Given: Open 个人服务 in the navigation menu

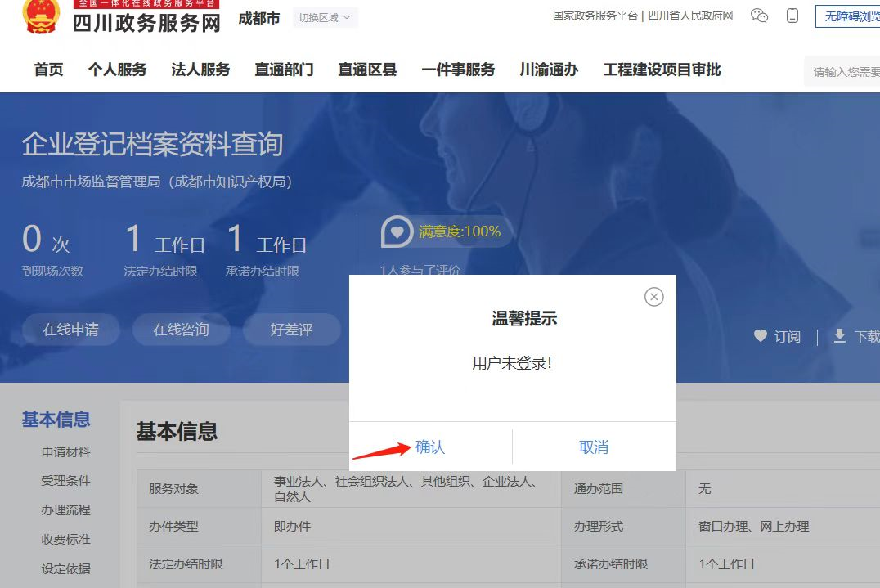Looking at the screenshot, I should click(x=117, y=70).
